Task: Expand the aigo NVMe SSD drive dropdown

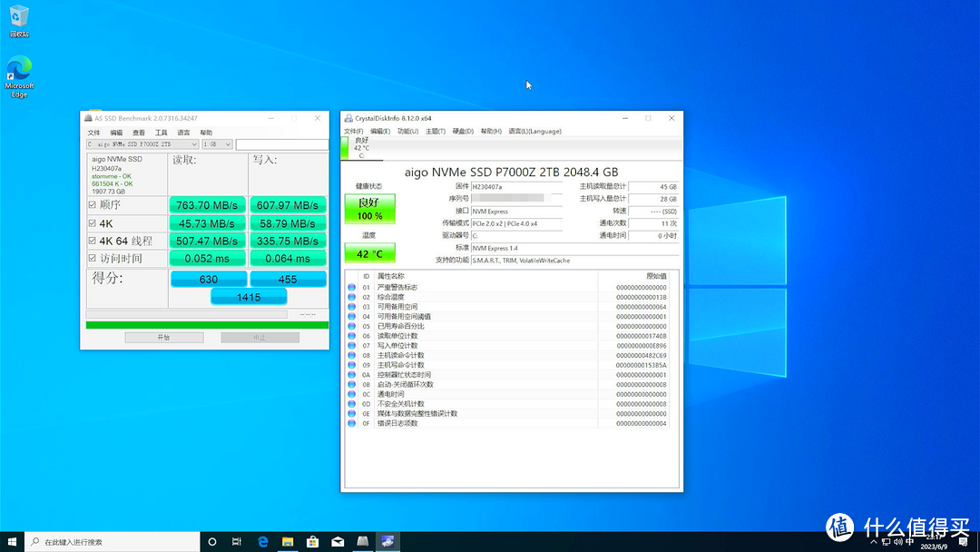Action: click(194, 144)
